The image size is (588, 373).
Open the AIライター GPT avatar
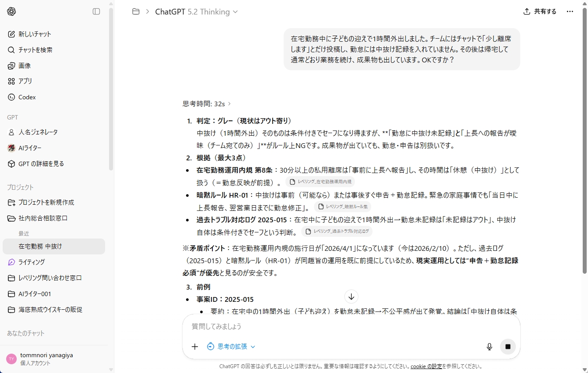[x=11, y=148]
